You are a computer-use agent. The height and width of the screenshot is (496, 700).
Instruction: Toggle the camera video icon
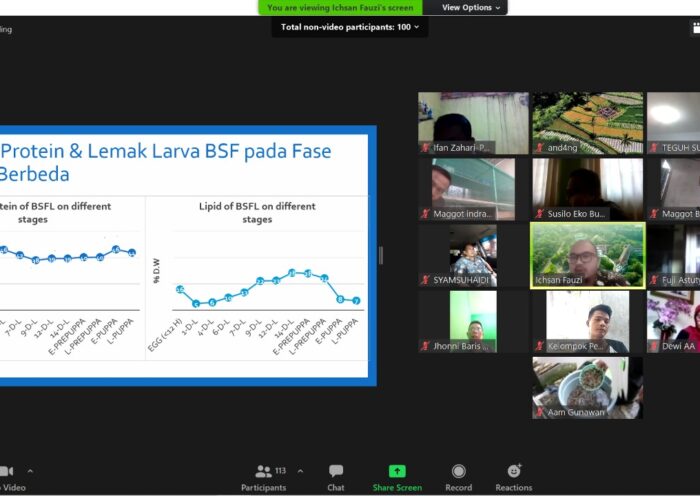pyautogui.click(x=6, y=471)
